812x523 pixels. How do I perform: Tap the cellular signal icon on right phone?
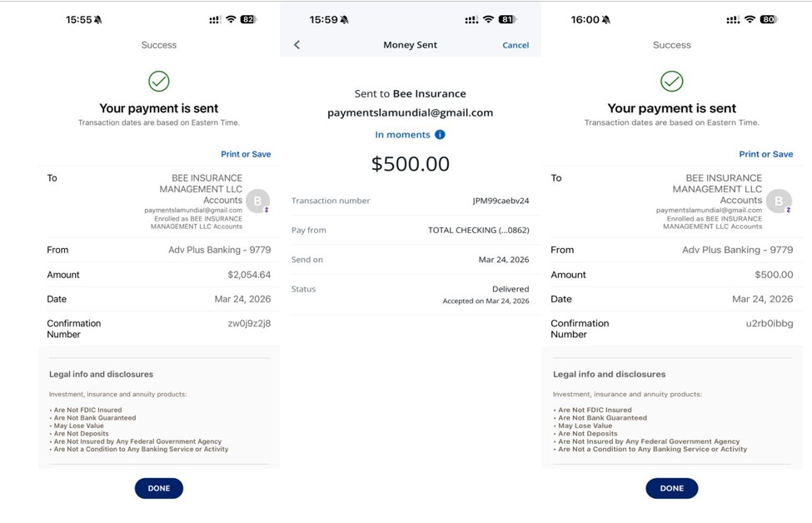click(x=733, y=19)
